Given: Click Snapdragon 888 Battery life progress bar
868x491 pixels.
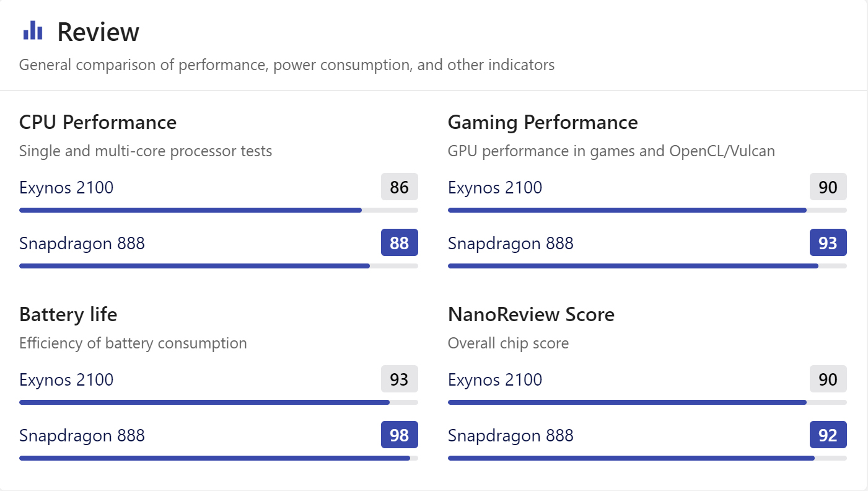Looking at the screenshot, I should tap(219, 458).
